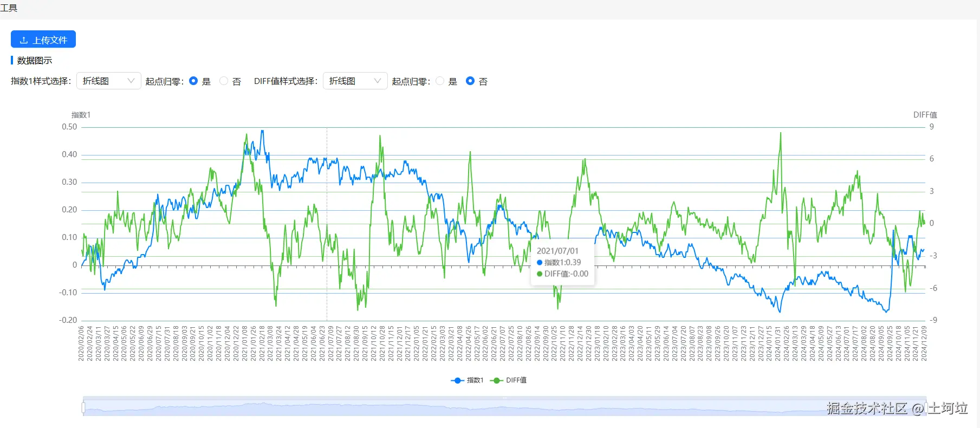Select 是 for DIFF值 起点归零
The image size is (980, 428).
440,81
